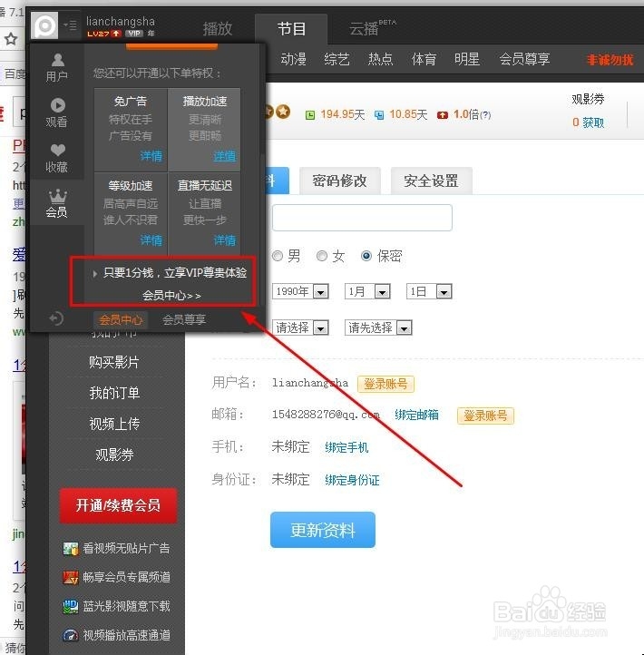644x655 pixels.
Task: Open the 密码修改 tab
Action: coord(340,181)
